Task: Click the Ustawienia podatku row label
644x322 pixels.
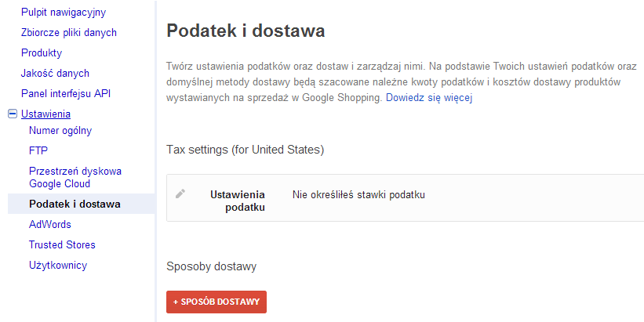Action: (x=238, y=201)
